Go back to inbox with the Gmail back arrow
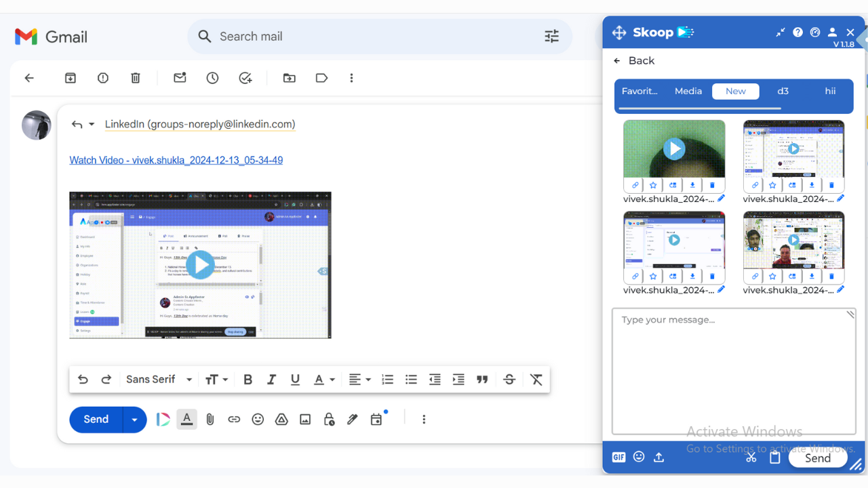 (x=29, y=78)
